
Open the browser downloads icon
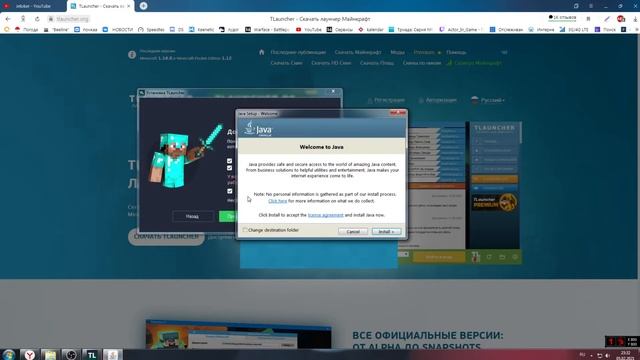tap(636, 19)
